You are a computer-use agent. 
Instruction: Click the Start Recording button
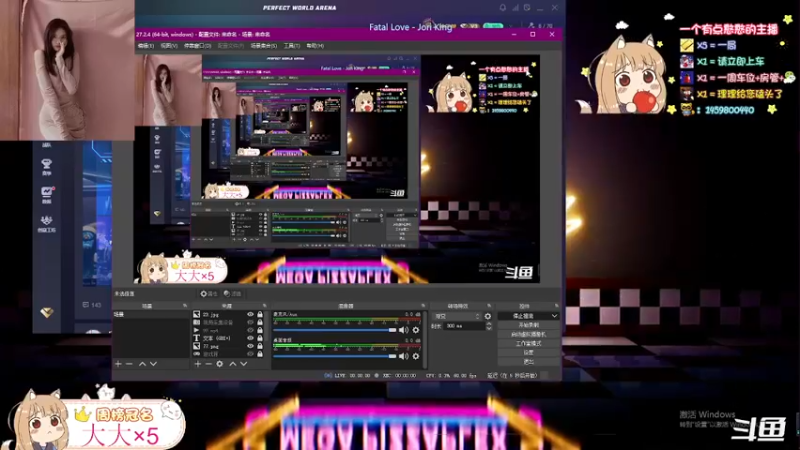[529, 325]
